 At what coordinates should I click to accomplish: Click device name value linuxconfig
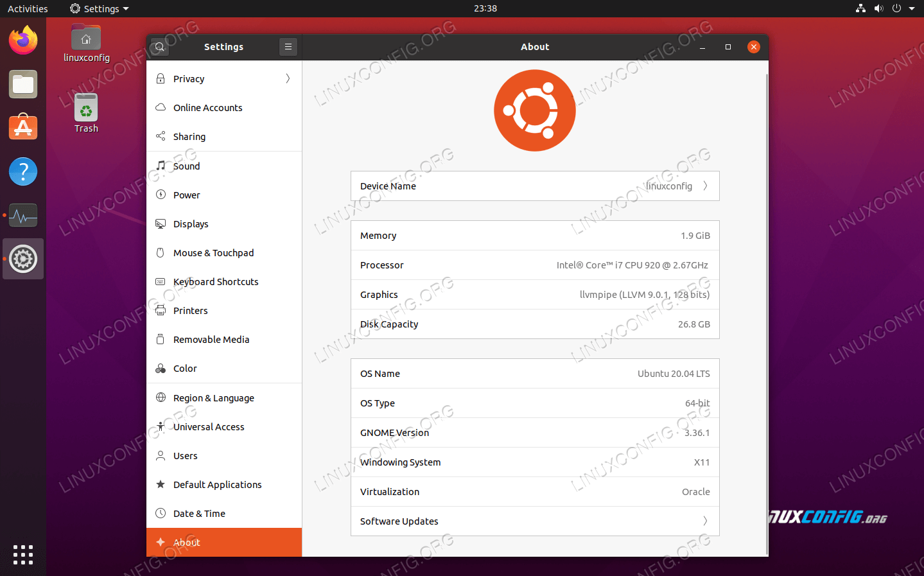pos(669,186)
